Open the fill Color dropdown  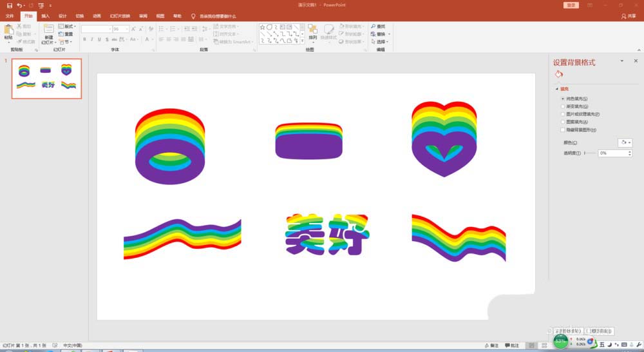click(625, 142)
